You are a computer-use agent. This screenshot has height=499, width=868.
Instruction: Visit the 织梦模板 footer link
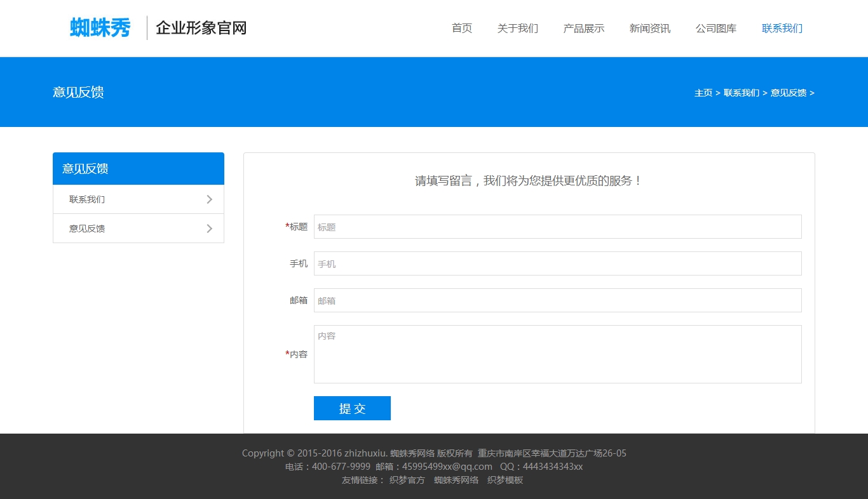pyautogui.click(x=505, y=480)
